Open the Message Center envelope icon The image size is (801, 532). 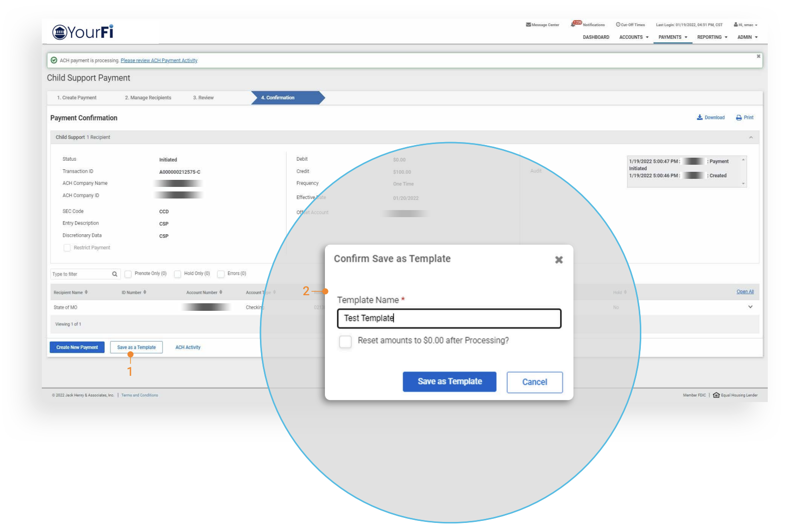click(528, 25)
